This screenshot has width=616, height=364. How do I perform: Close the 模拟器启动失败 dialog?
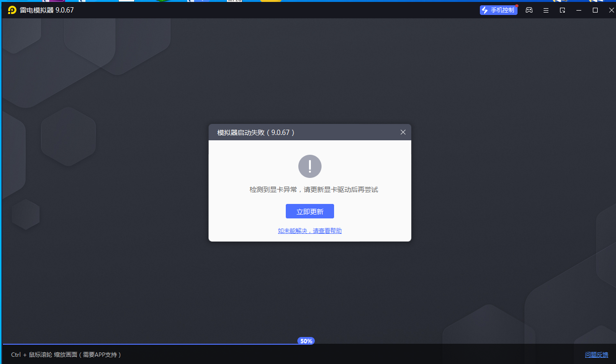click(403, 132)
